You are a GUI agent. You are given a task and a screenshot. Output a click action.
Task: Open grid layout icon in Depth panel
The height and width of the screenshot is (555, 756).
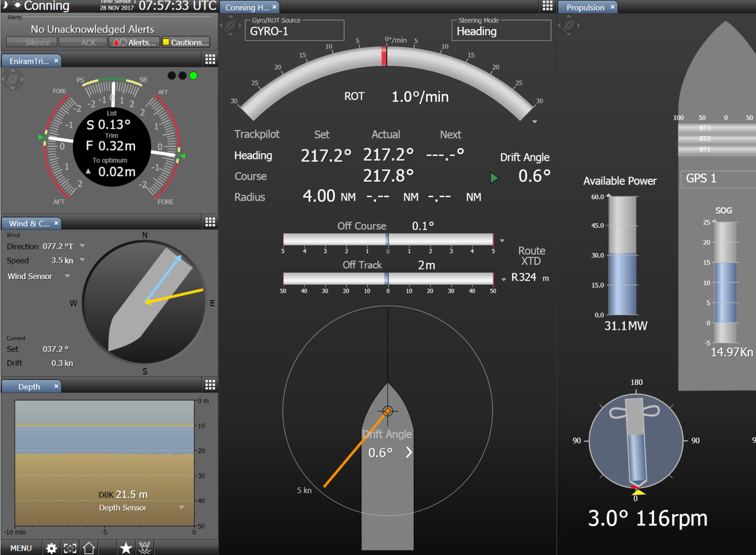[210, 385]
